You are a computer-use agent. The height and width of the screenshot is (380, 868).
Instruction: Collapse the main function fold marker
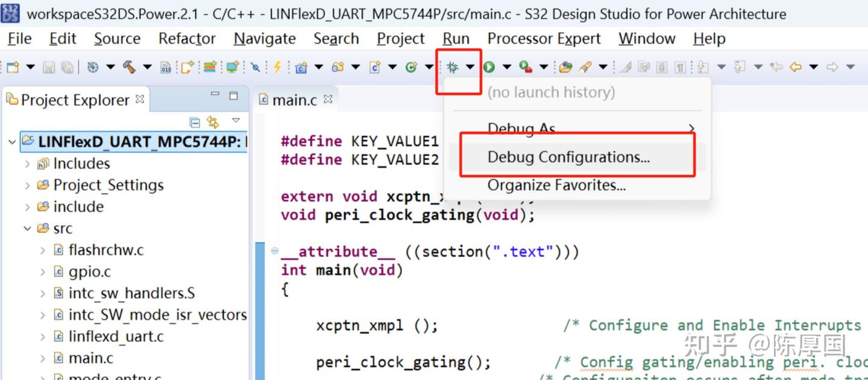tap(274, 251)
